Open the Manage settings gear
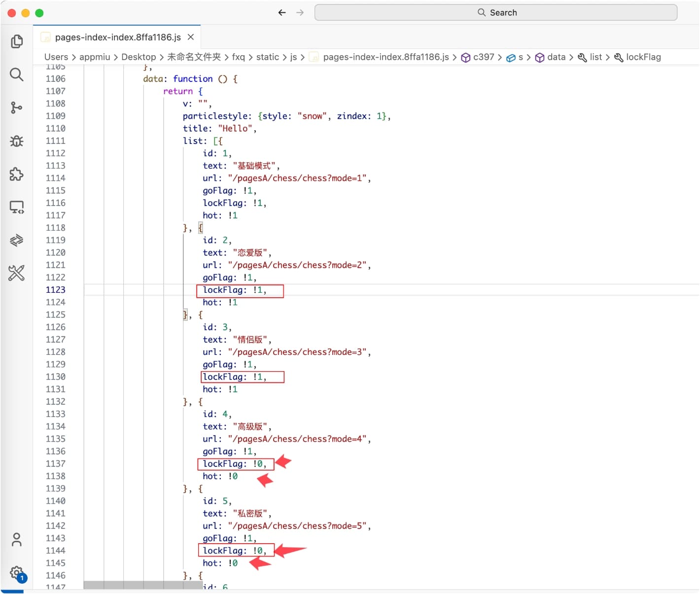The width and height of the screenshot is (700, 594). tap(17, 573)
